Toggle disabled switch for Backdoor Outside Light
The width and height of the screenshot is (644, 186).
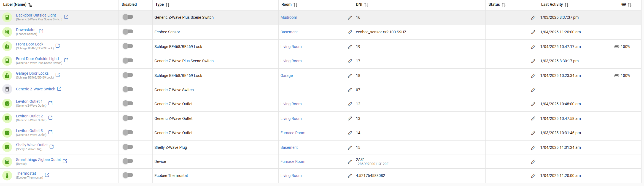tap(128, 17)
